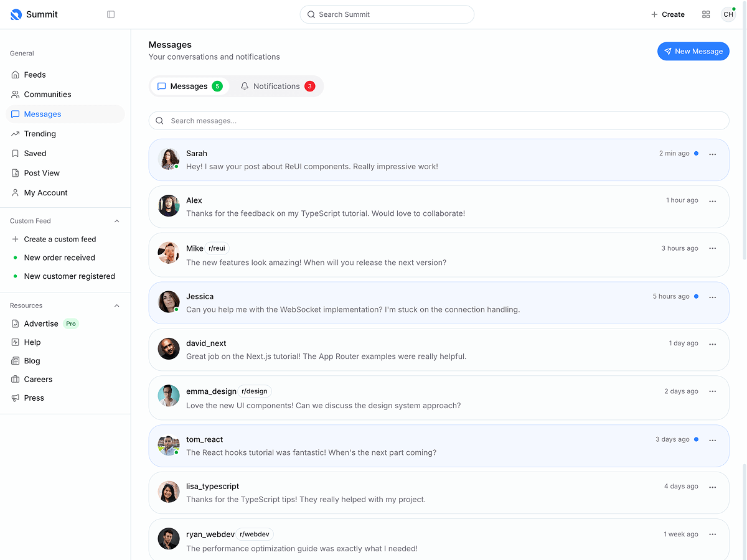Open the Create menu
747x560 pixels.
coord(667,14)
